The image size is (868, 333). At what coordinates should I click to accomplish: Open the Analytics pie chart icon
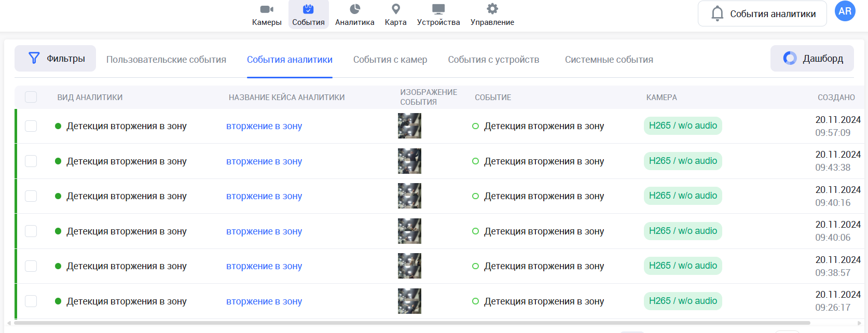click(355, 9)
